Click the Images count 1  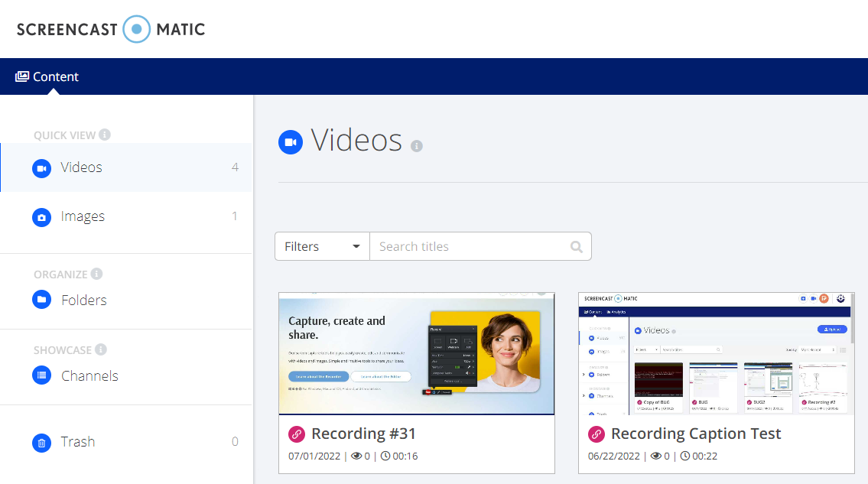(235, 216)
